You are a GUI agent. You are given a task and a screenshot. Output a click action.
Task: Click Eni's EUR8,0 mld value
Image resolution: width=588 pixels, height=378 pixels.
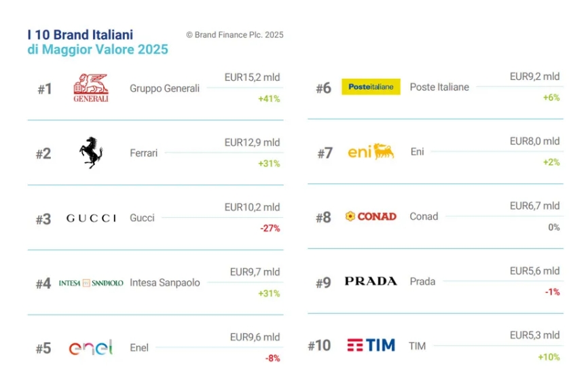pos(535,141)
